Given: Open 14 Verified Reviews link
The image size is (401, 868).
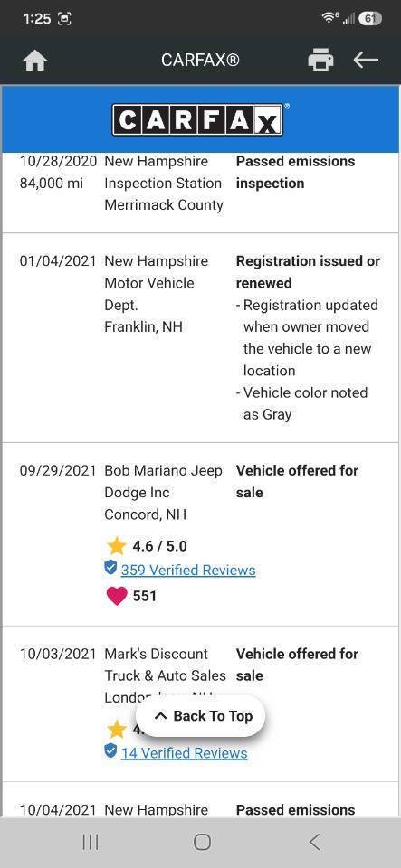Looking at the screenshot, I should pyautogui.click(x=184, y=753).
